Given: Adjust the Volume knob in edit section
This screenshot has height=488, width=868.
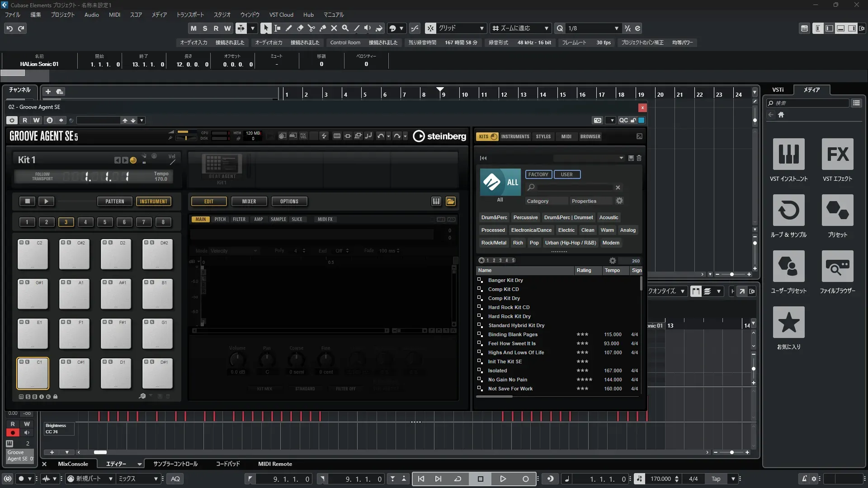Looking at the screenshot, I should pyautogui.click(x=237, y=360).
